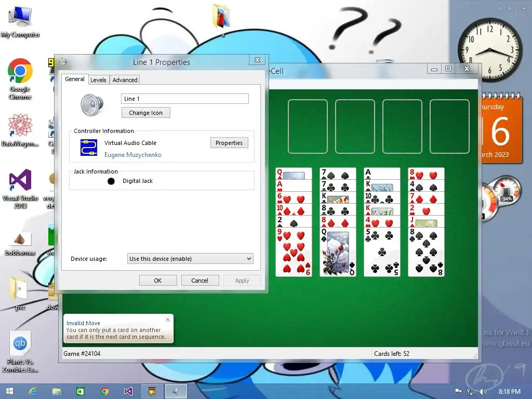Select the bottom 8 of spades card

426,252
